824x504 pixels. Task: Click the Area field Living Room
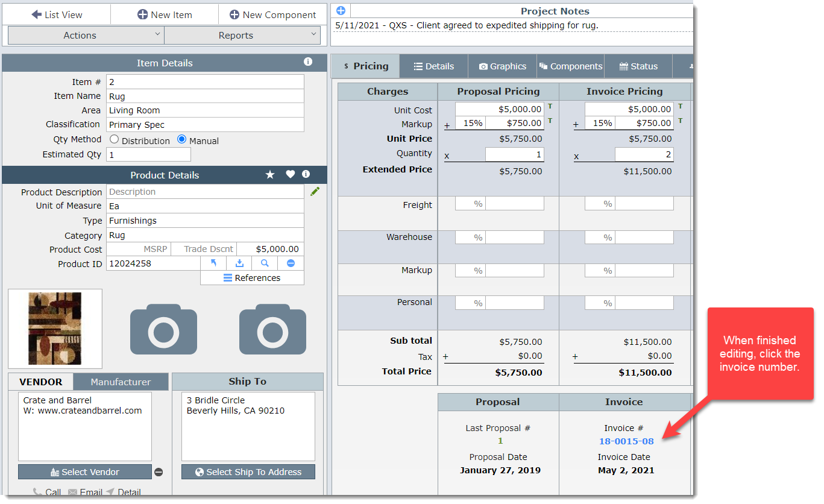coord(205,110)
